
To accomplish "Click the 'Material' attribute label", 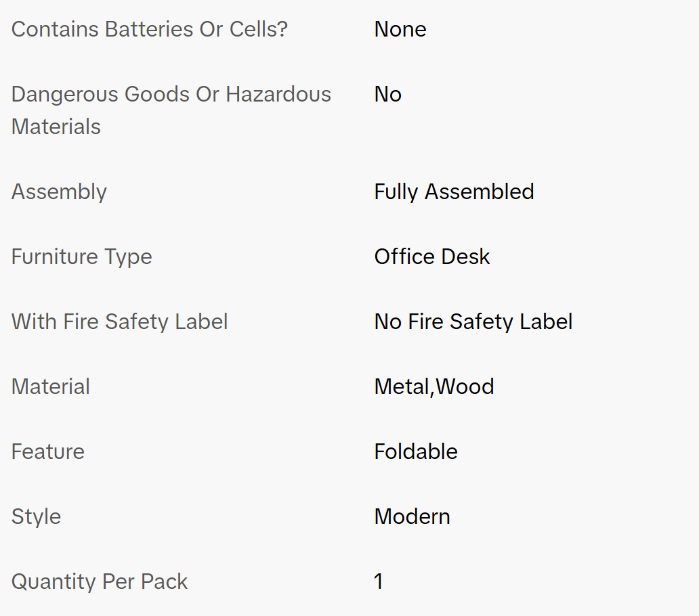I will coord(51,387).
